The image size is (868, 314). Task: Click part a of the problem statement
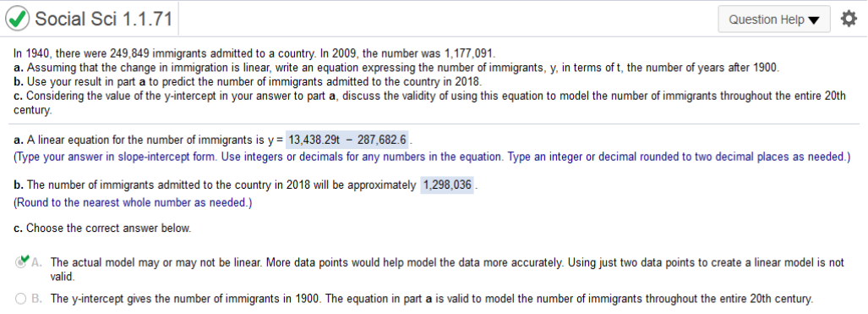click(396, 68)
